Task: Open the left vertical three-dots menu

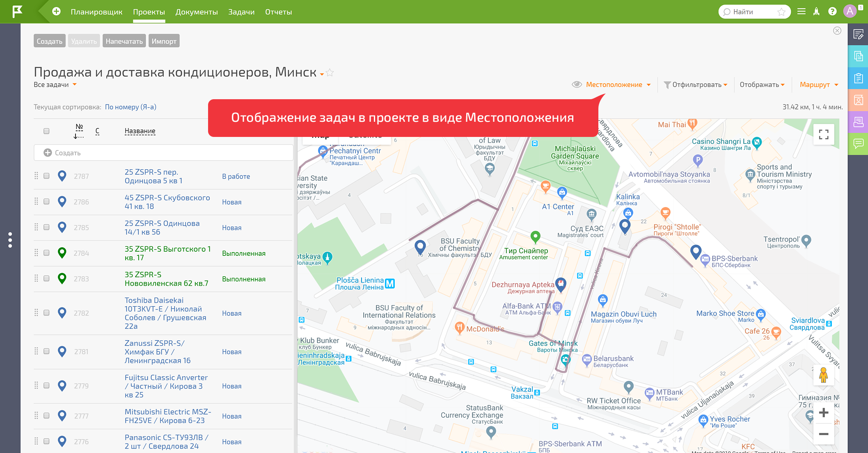Action: click(x=10, y=240)
